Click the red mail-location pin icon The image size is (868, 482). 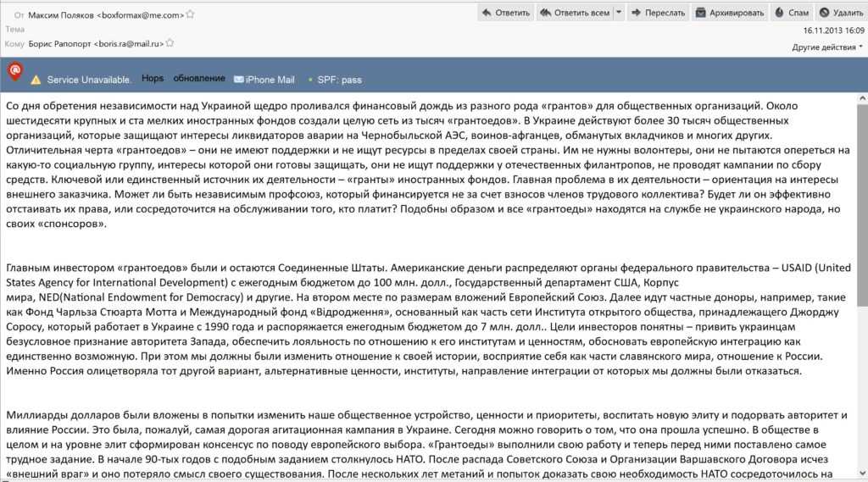(x=15, y=71)
